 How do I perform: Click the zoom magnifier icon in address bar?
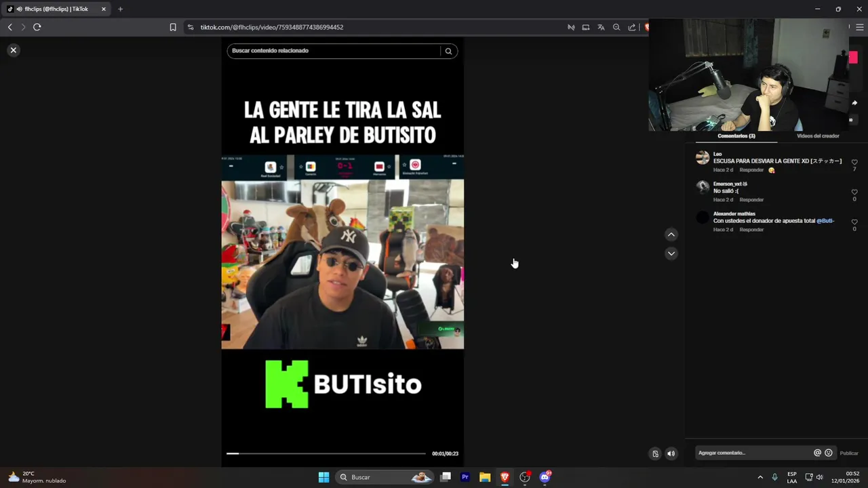pyautogui.click(x=616, y=27)
